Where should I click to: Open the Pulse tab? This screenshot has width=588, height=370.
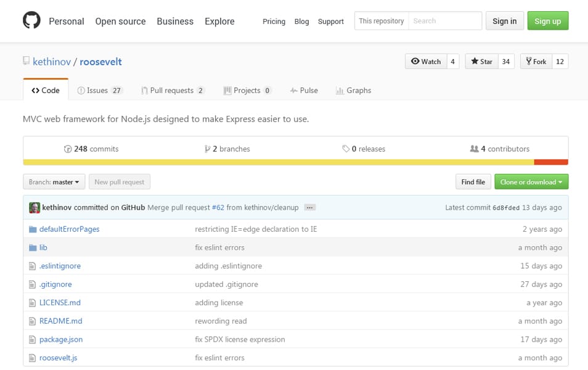coord(304,91)
